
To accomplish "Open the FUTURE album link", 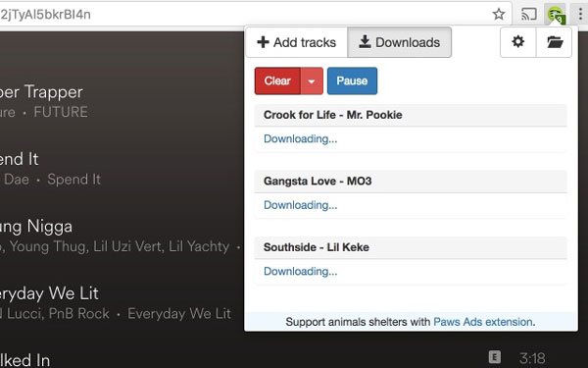I will point(61,112).
